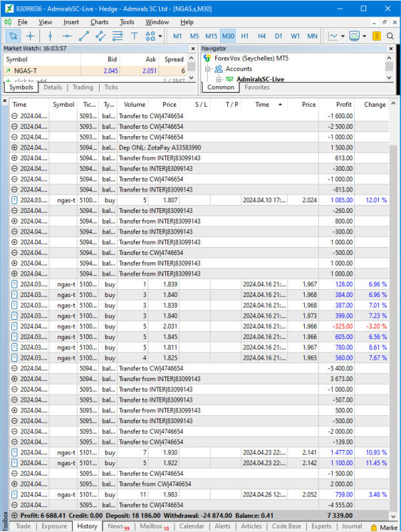Switch chart to H1 timeframe
The width and height of the screenshot is (401, 532).
[245, 36]
